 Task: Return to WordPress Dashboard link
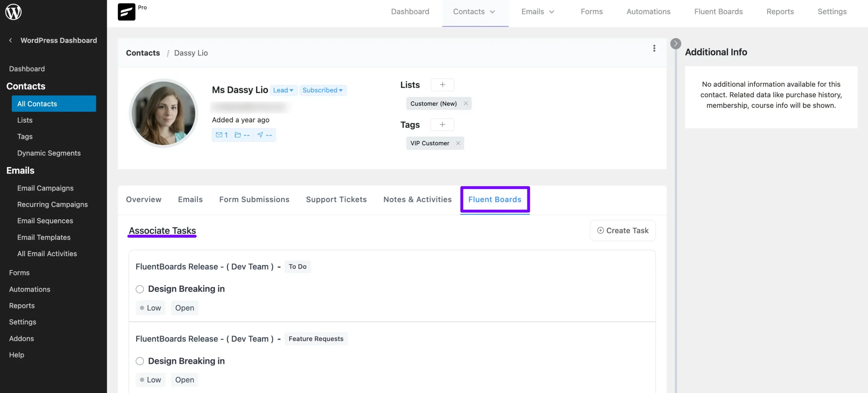(x=59, y=40)
